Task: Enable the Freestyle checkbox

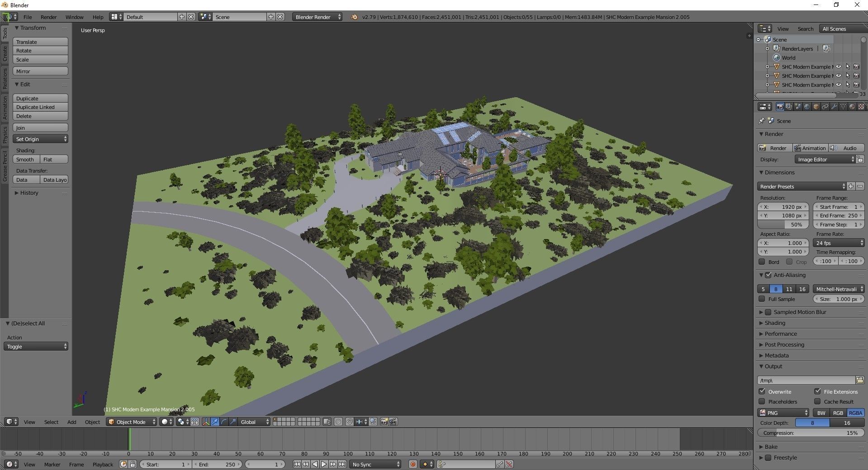Action: pos(768,457)
